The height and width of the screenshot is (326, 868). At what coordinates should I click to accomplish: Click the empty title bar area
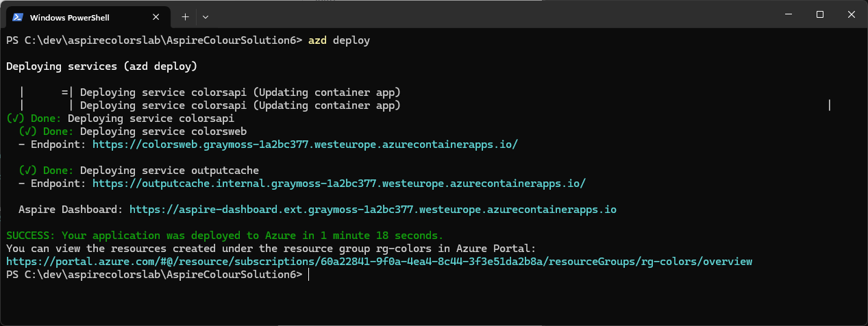[x=480, y=15]
